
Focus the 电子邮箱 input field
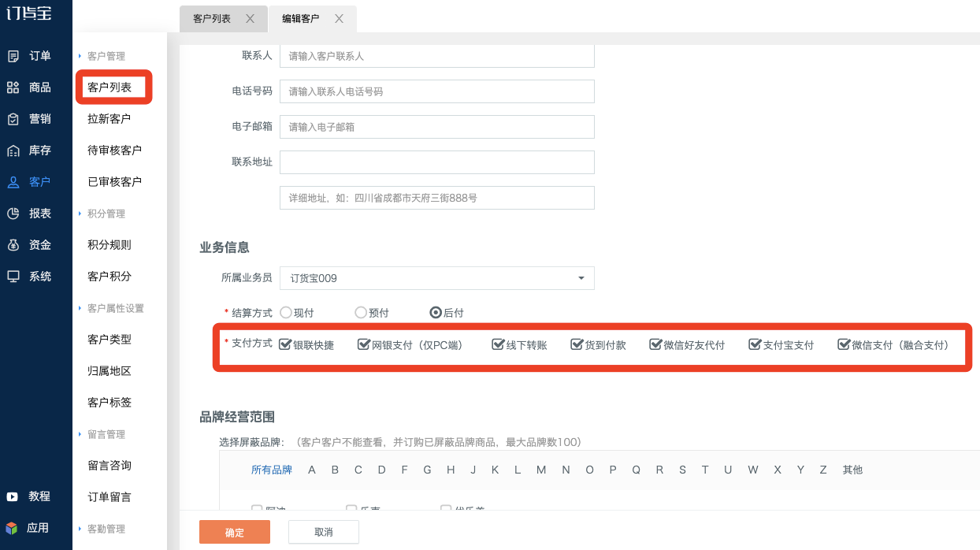pos(437,127)
